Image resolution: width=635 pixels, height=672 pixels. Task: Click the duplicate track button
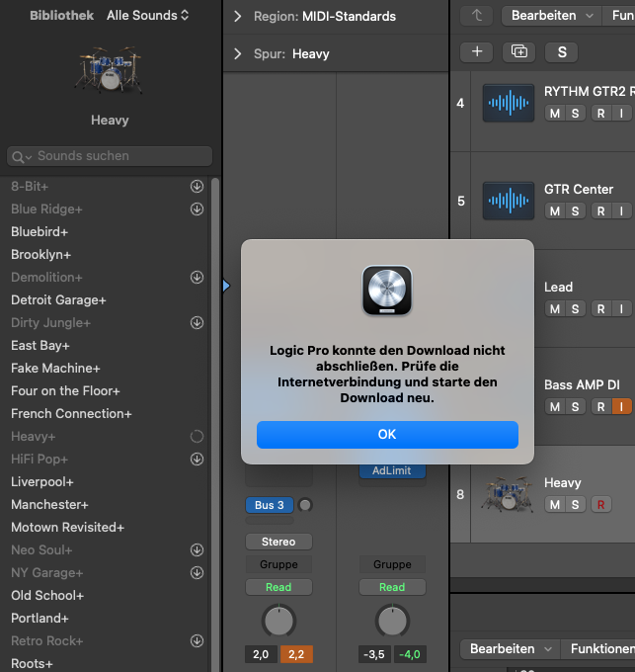[518, 51]
